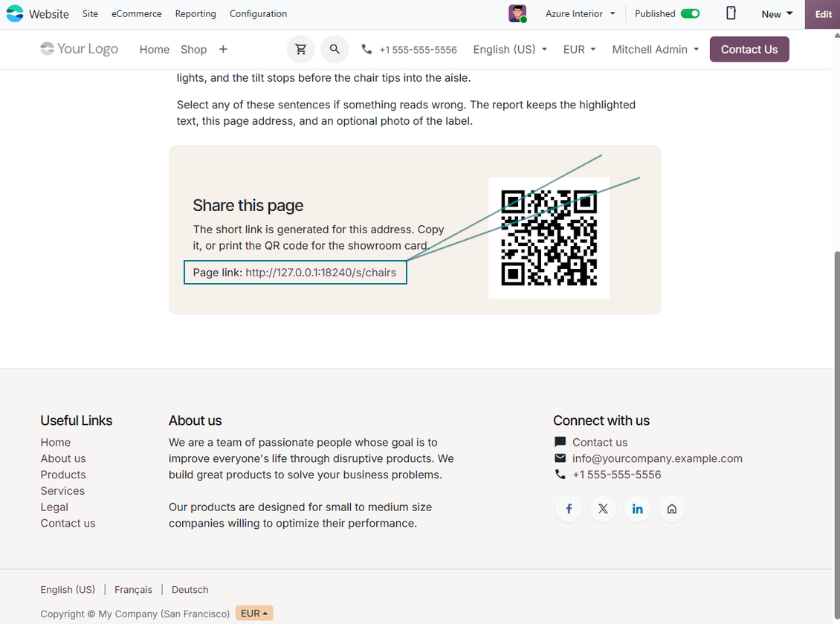Open the LinkedIn social icon

[x=638, y=508]
